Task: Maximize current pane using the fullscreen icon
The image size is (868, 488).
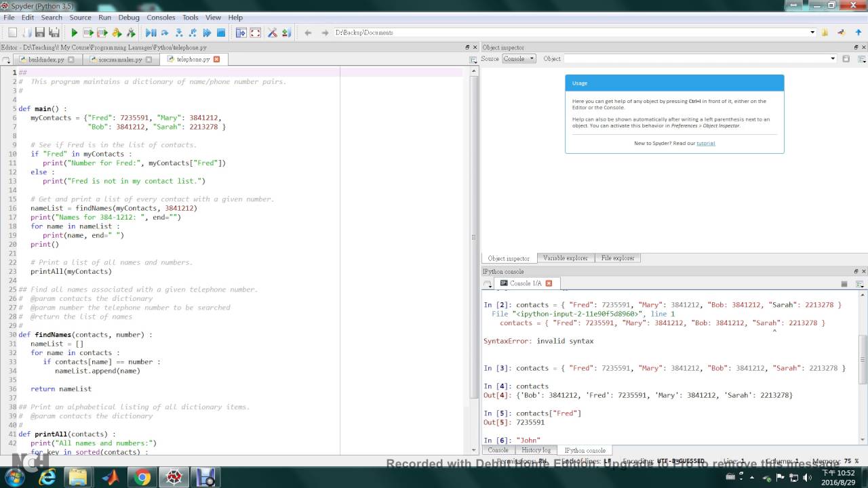Action: [256, 33]
